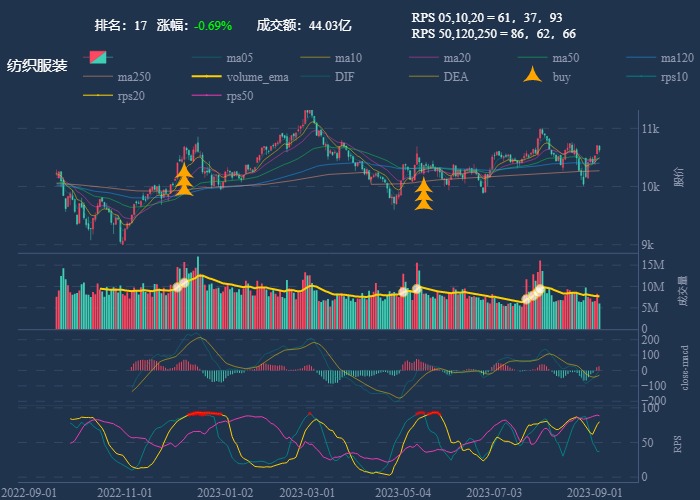
Task: Click the red RPS peak segment near May 2023
Action: tap(428, 412)
